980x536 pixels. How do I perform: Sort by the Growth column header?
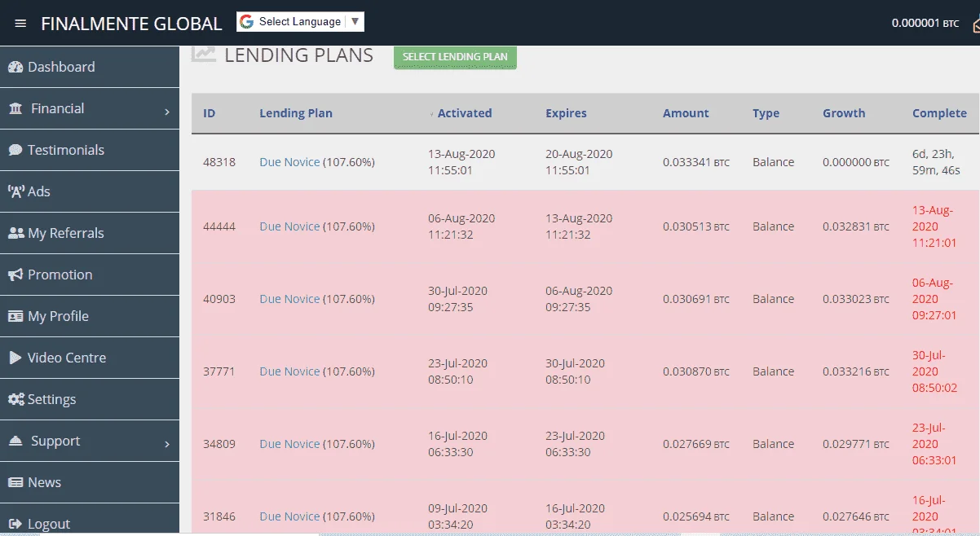point(844,113)
